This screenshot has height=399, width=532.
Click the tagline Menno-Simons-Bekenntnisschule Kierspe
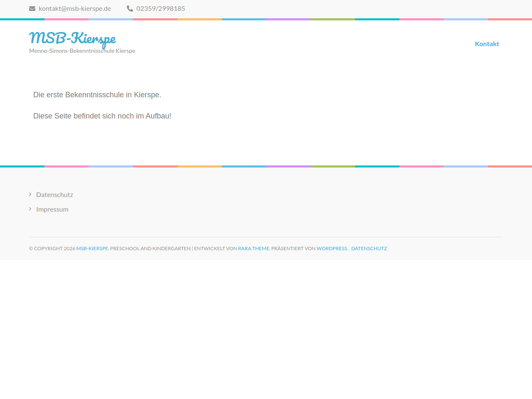pos(82,51)
